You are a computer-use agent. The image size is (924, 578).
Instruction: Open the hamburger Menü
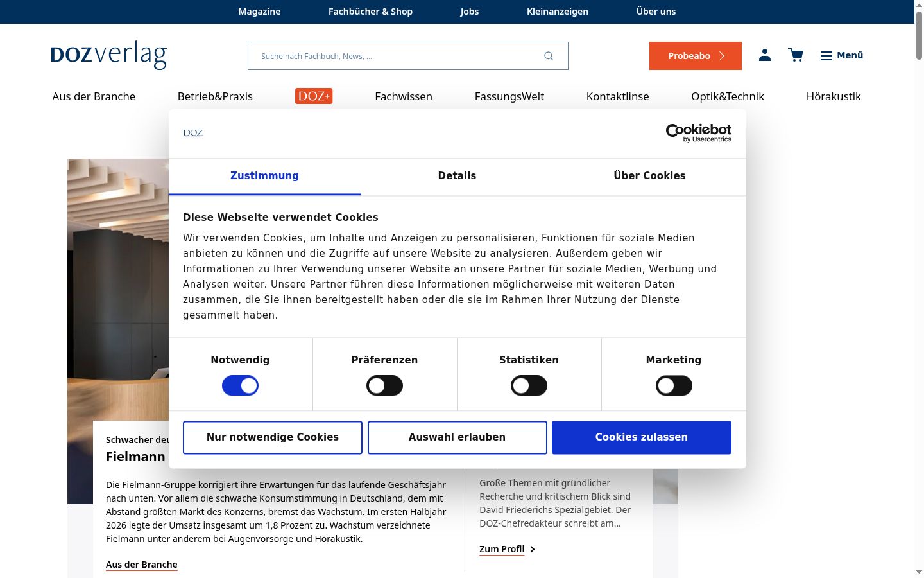[842, 56]
